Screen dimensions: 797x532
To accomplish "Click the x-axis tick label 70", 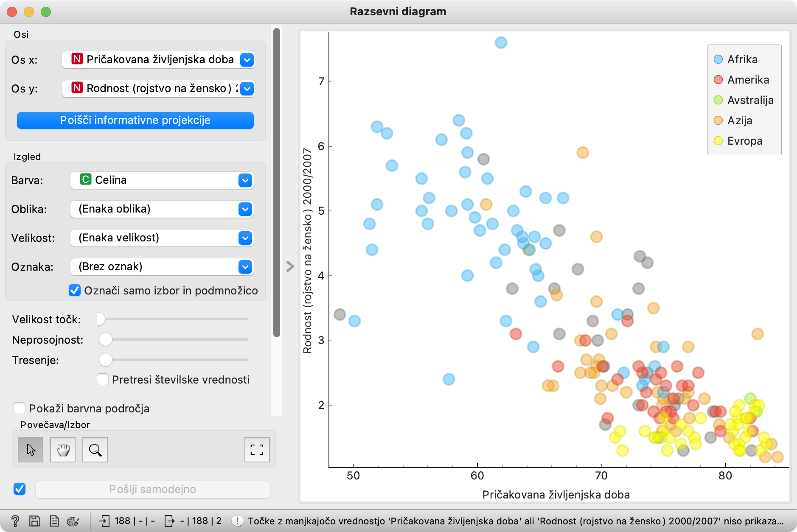I will [601, 476].
